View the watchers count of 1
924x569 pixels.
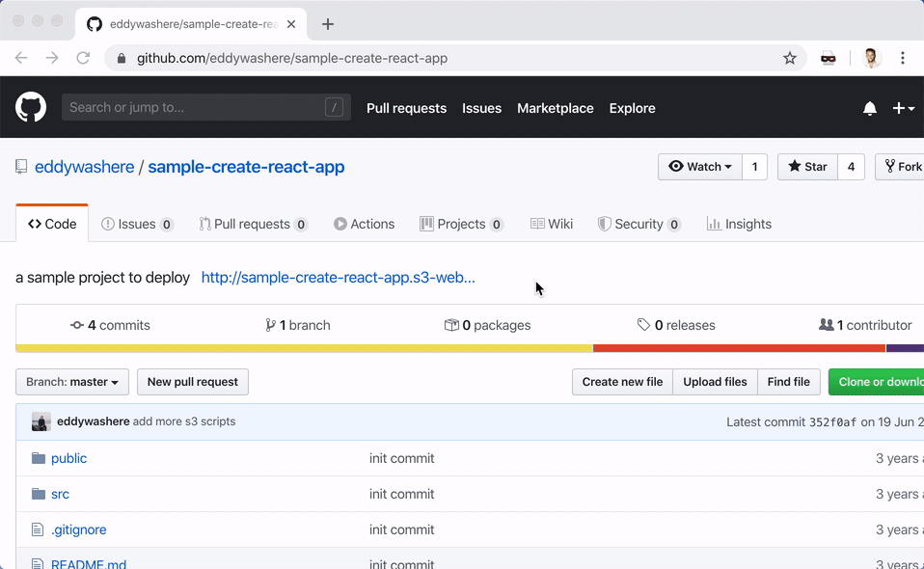(755, 167)
